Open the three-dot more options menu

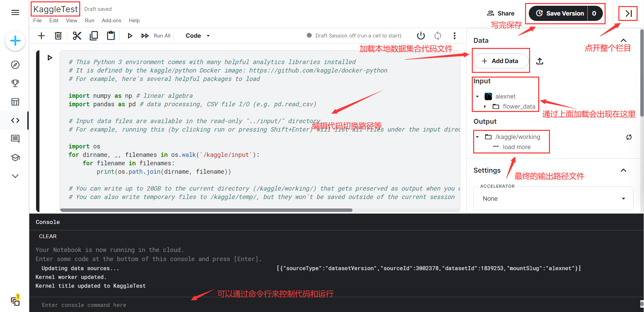click(x=455, y=36)
